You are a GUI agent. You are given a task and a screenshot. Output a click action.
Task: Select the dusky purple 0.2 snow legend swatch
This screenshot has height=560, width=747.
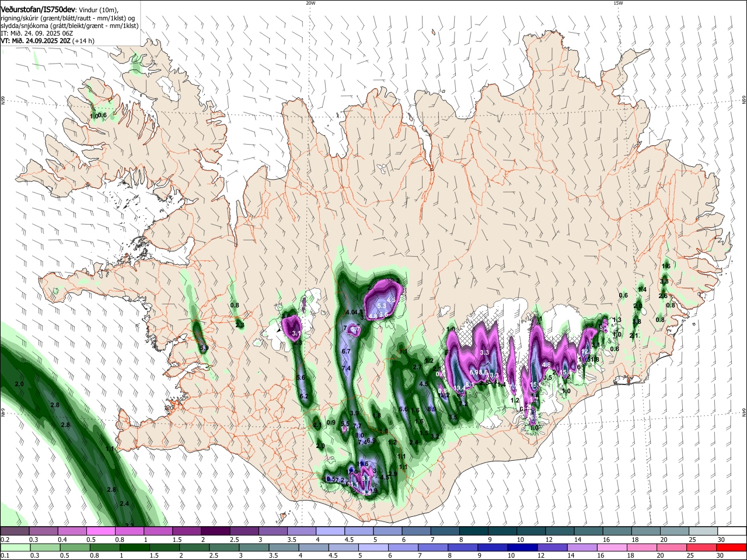pos(15,531)
